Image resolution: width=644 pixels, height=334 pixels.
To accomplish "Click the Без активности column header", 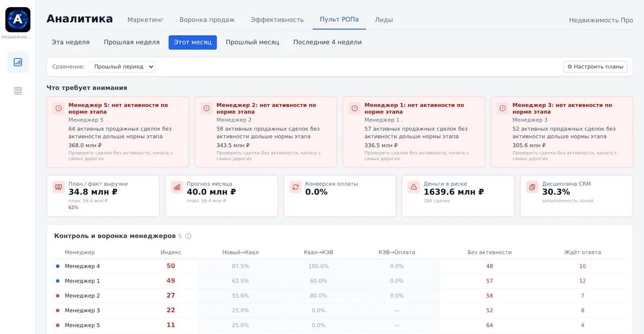I will pyautogui.click(x=490, y=252).
